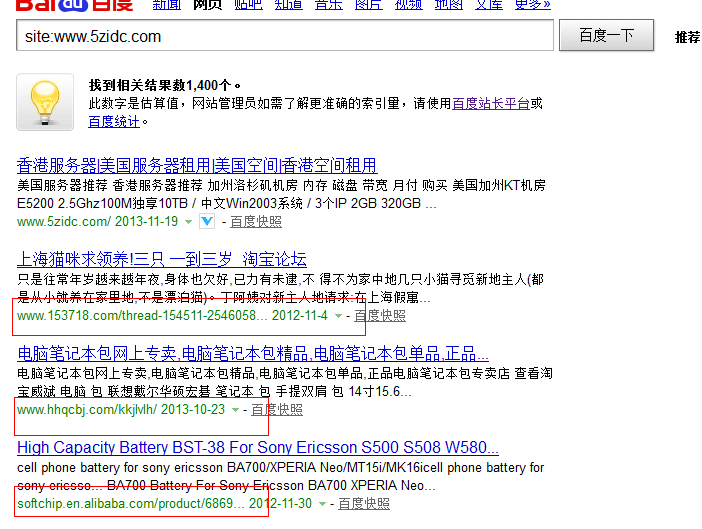Open result 电脑笔记本包网上专卖
This screenshot has height=529, width=702.
tap(253, 354)
